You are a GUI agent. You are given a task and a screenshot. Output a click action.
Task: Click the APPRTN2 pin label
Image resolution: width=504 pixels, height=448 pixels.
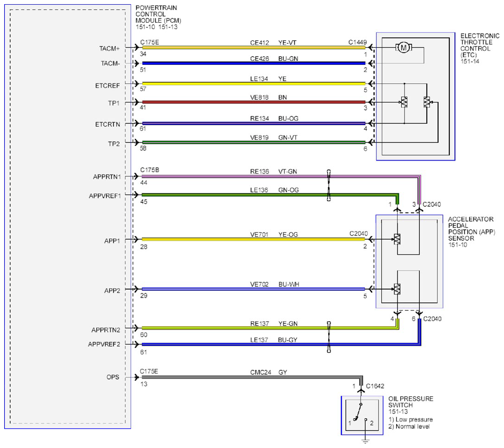click(x=106, y=330)
